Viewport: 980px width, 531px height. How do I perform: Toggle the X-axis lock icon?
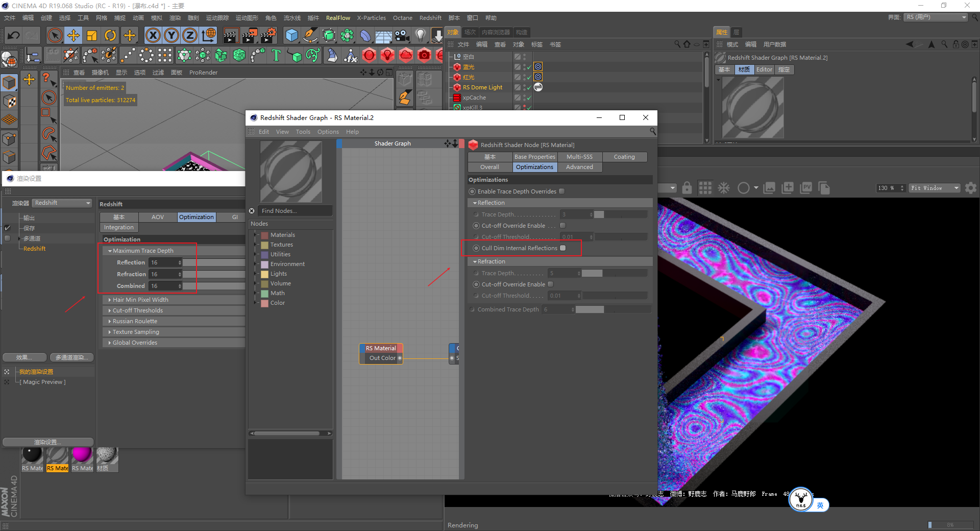pos(153,35)
